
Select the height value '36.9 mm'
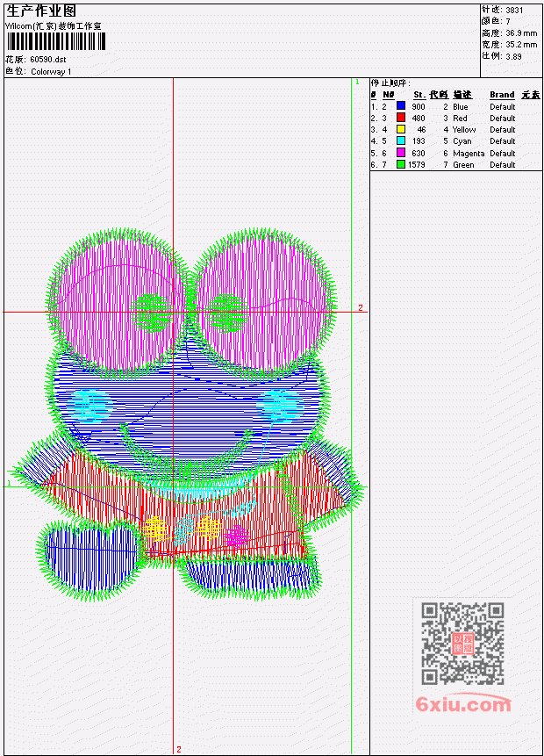[x=521, y=33]
